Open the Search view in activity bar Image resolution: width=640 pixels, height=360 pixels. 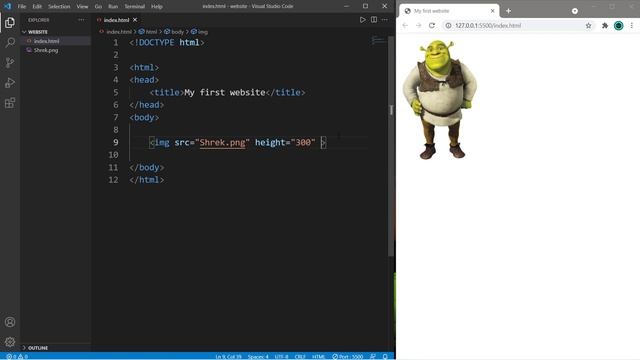point(10,42)
